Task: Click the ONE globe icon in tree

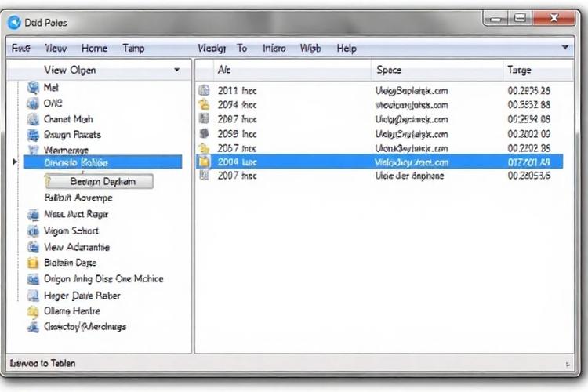Action: point(33,103)
